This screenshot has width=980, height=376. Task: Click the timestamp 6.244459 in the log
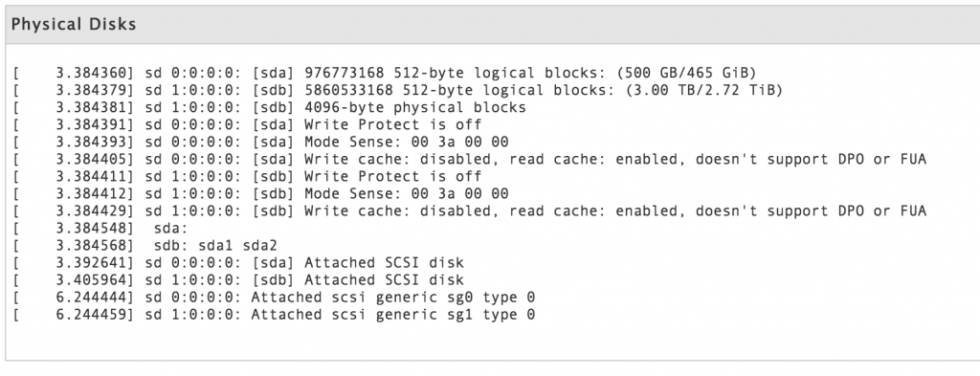pos(92,315)
